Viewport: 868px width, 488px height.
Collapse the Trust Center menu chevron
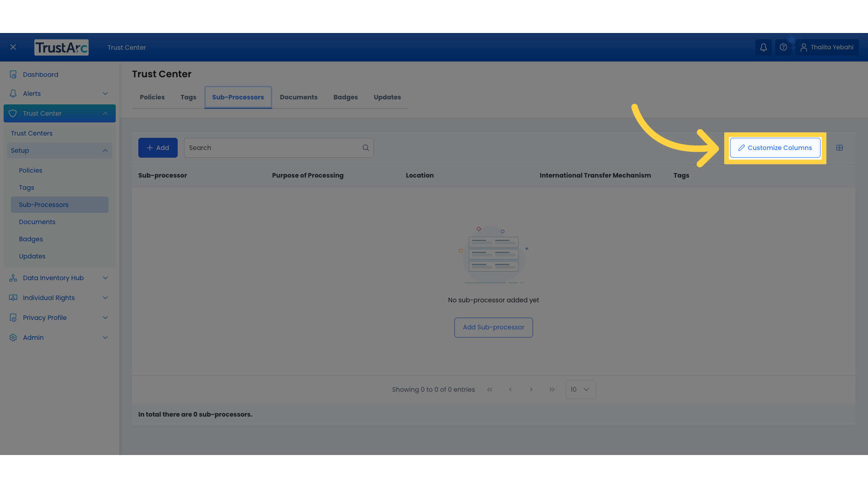click(x=105, y=113)
